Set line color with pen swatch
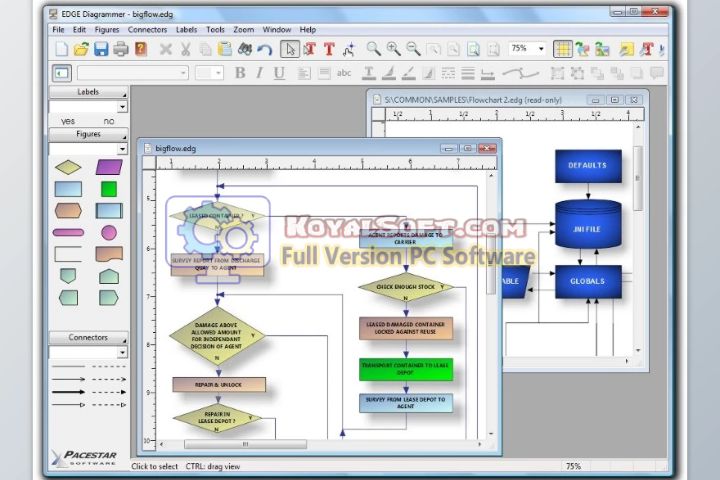Image resolution: width=720 pixels, height=480 pixels. tap(408, 73)
